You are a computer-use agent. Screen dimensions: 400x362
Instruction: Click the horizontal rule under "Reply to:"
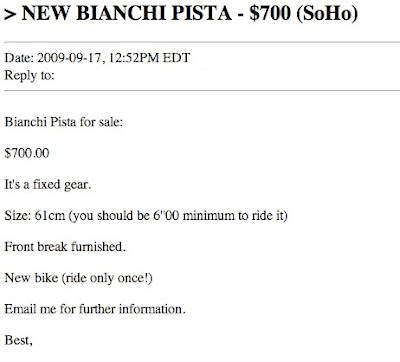tap(202, 90)
